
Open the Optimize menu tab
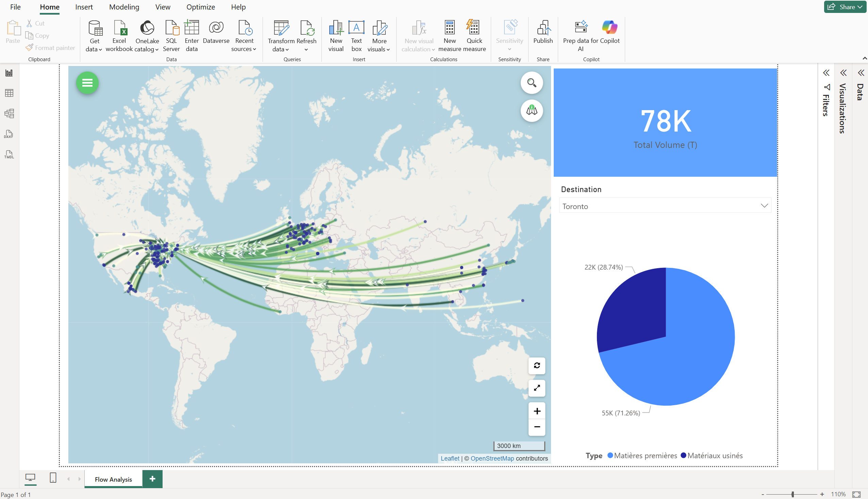tap(201, 7)
